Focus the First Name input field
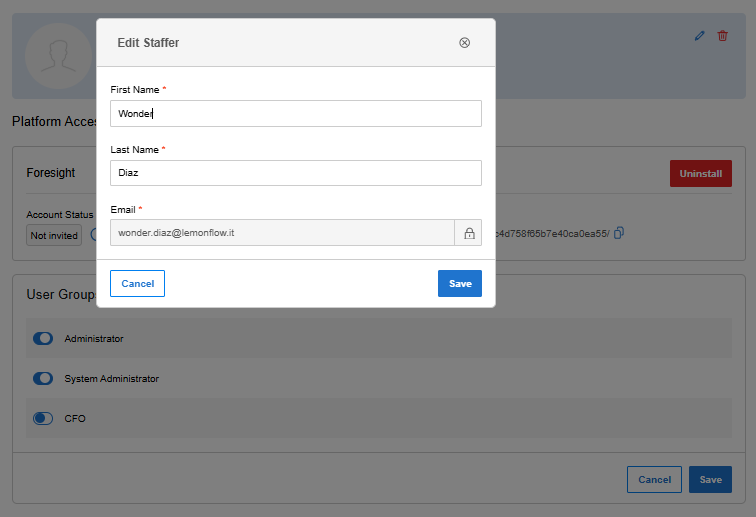 click(296, 114)
